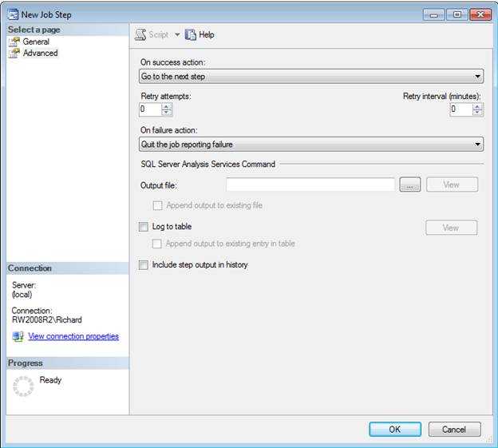The height and width of the screenshot is (448, 498).
Task: Toggle Append output to existing file checkbox
Action: point(157,205)
